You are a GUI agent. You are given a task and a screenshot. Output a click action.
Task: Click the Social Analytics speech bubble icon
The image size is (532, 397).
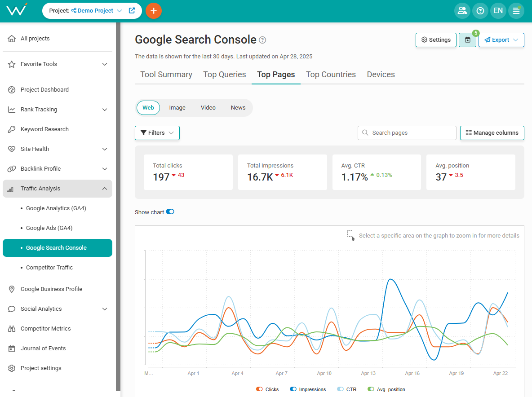click(x=12, y=309)
